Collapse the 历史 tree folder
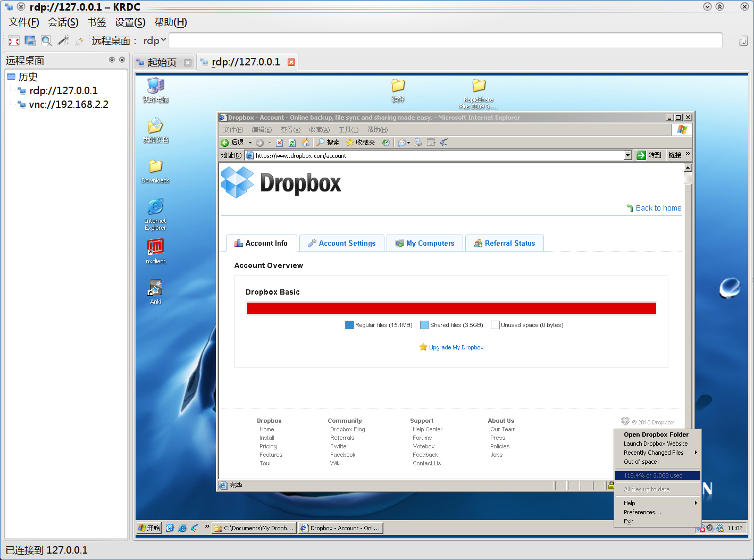The image size is (754, 560). coord(11,77)
